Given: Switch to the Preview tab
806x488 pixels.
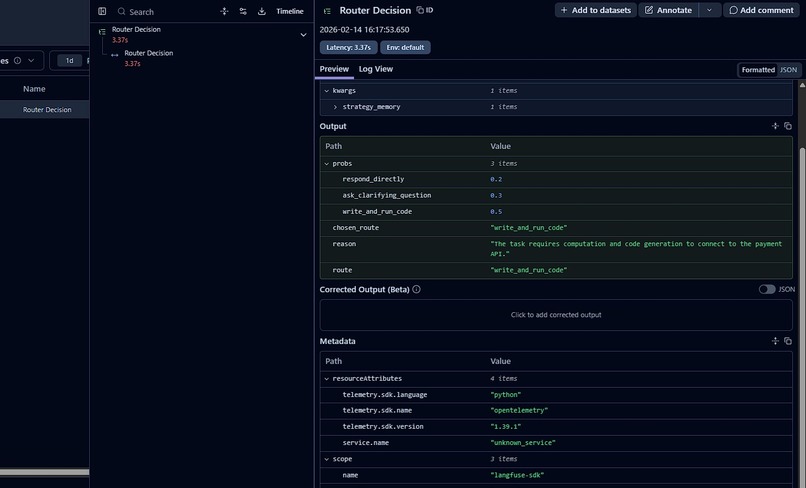Looking at the screenshot, I should [x=334, y=69].
